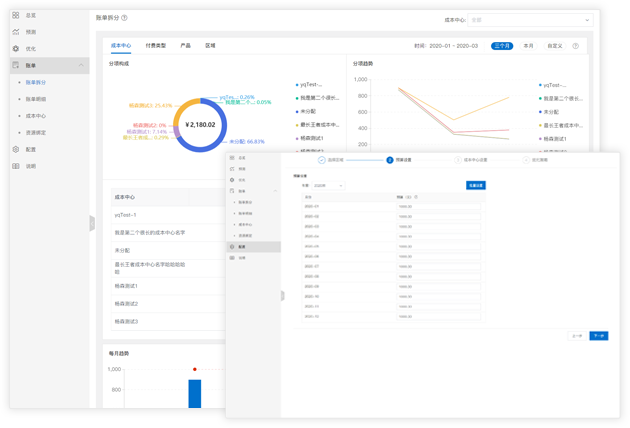Click the help icon next to 自定义
This screenshot has height=428, width=630.
coord(576,46)
